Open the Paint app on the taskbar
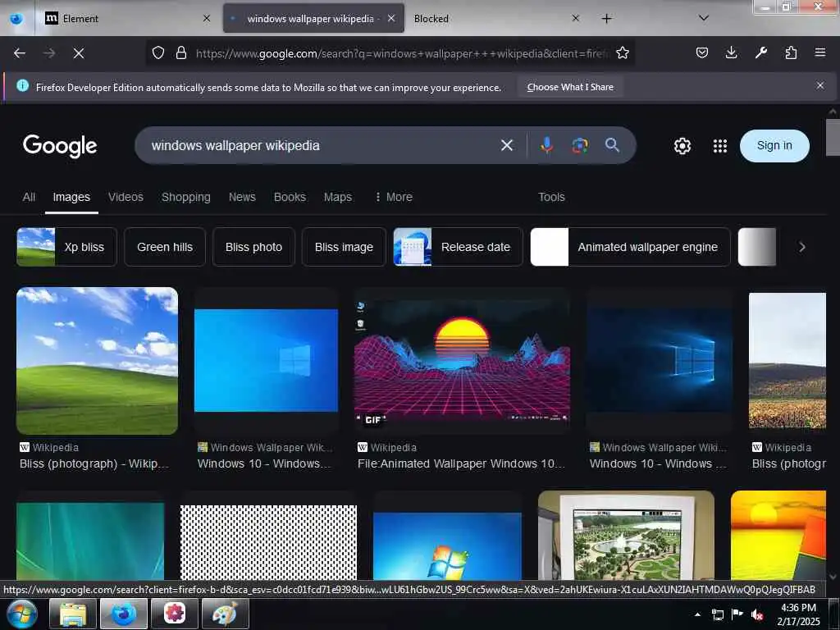This screenshot has width=840, height=630. pyautogui.click(x=225, y=614)
